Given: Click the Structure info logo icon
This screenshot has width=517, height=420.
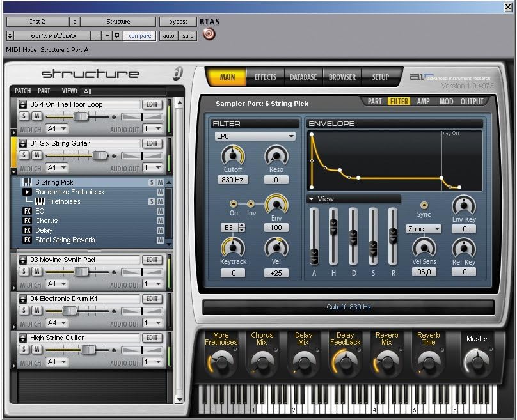Looking at the screenshot, I should coord(178,74).
